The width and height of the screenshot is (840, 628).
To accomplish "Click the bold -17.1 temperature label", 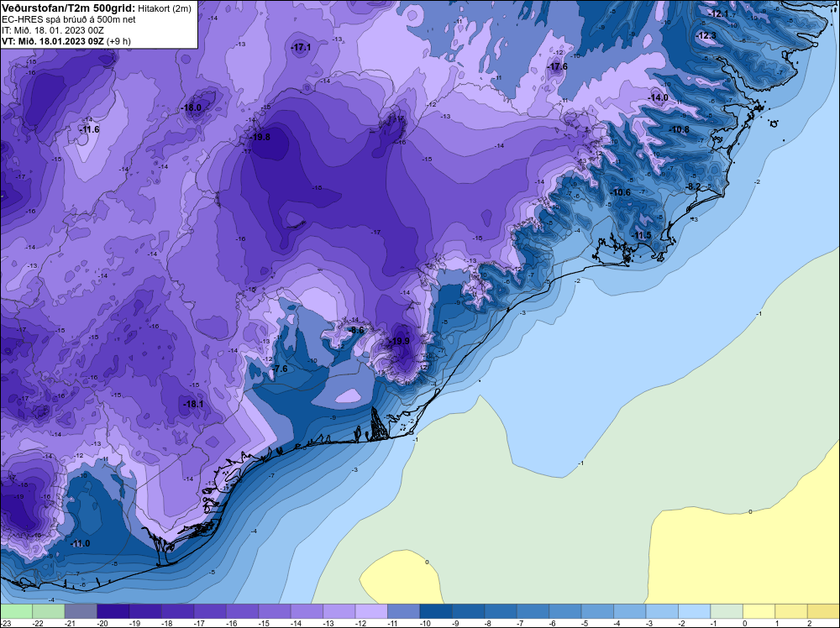I will (301, 47).
